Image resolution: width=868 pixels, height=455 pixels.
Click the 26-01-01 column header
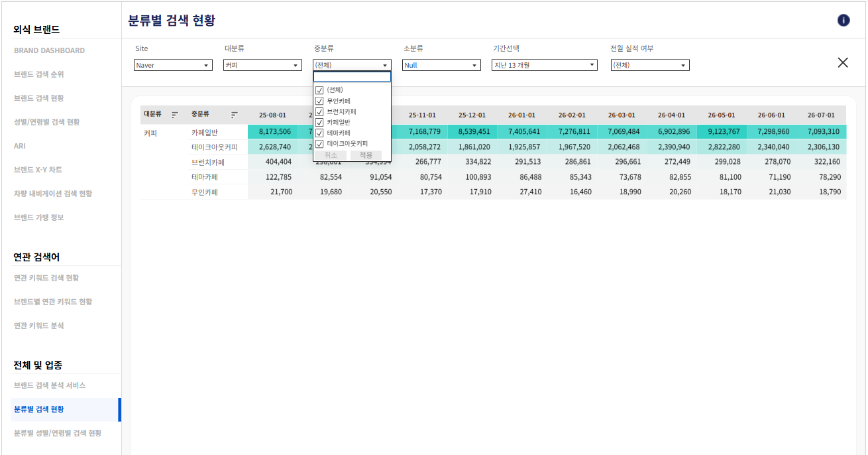[522, 115]
